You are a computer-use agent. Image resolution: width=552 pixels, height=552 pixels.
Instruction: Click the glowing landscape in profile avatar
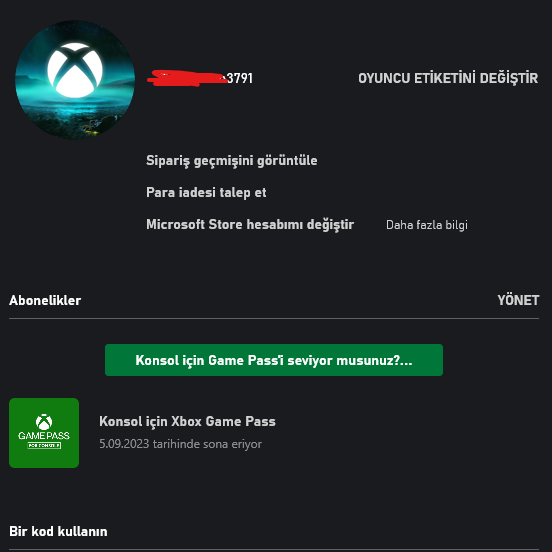coord(74,114)
